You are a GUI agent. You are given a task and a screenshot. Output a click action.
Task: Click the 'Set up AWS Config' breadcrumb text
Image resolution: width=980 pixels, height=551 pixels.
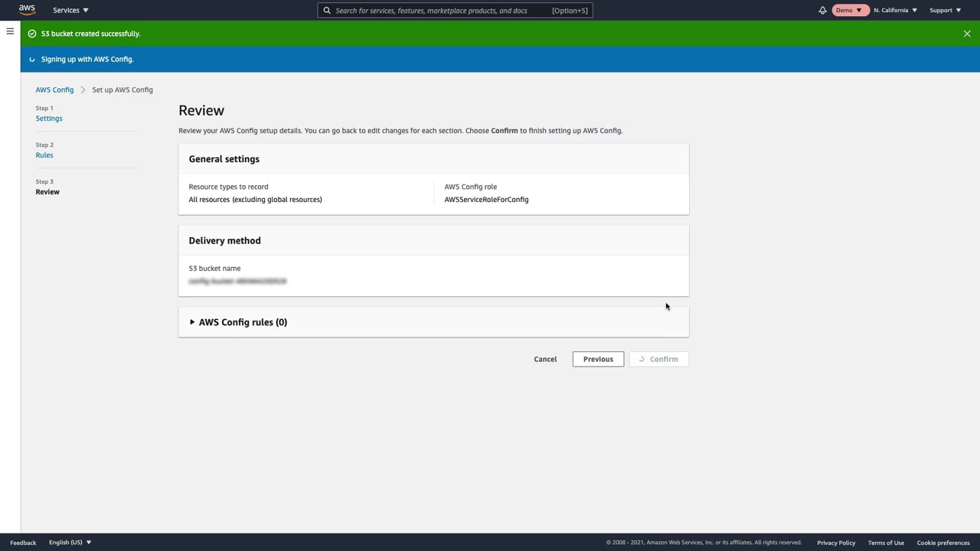coord(122,90)
